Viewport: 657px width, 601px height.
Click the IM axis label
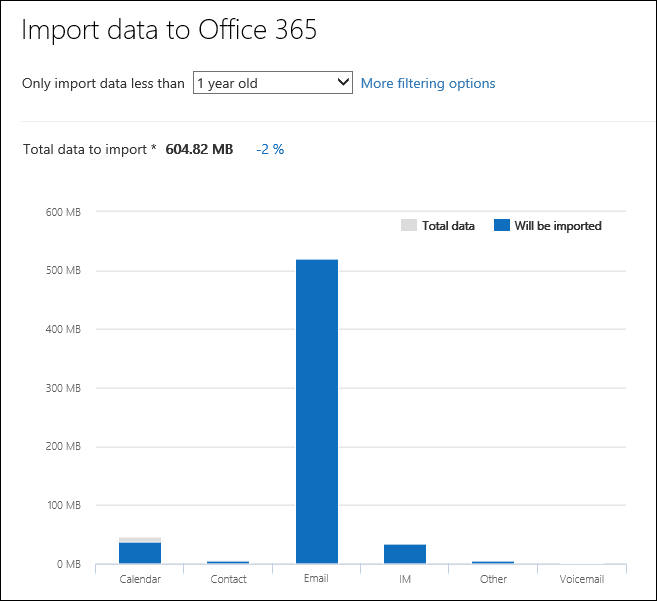tap(405, 579)
